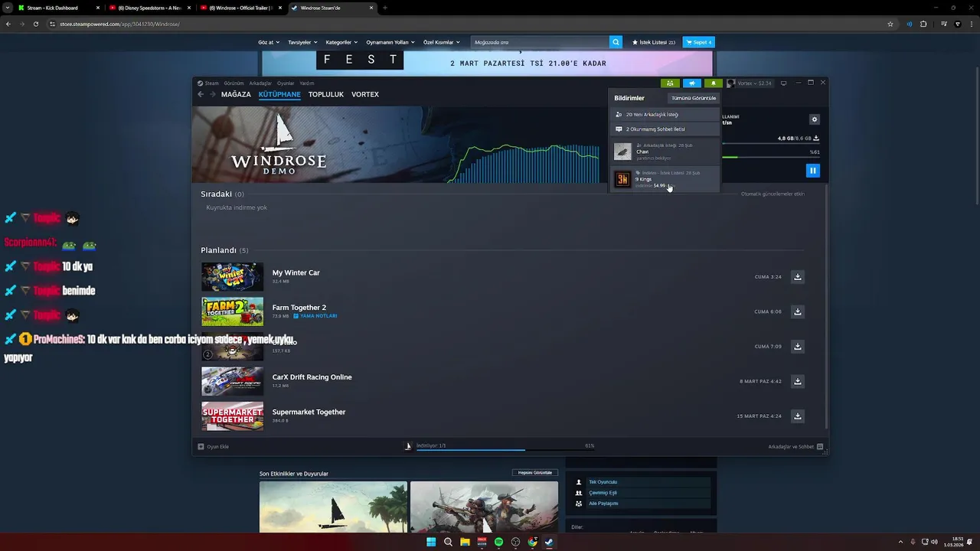This screenshot has width=980, height=551.
Task: Click Hepsini Görüntüle button on store page
Action: coord(535,473)
